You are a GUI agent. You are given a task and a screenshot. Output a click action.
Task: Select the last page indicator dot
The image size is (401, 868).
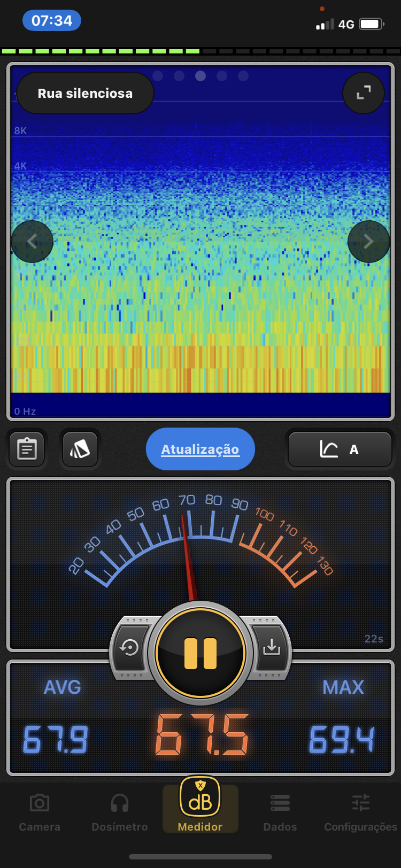coord(243,76)
